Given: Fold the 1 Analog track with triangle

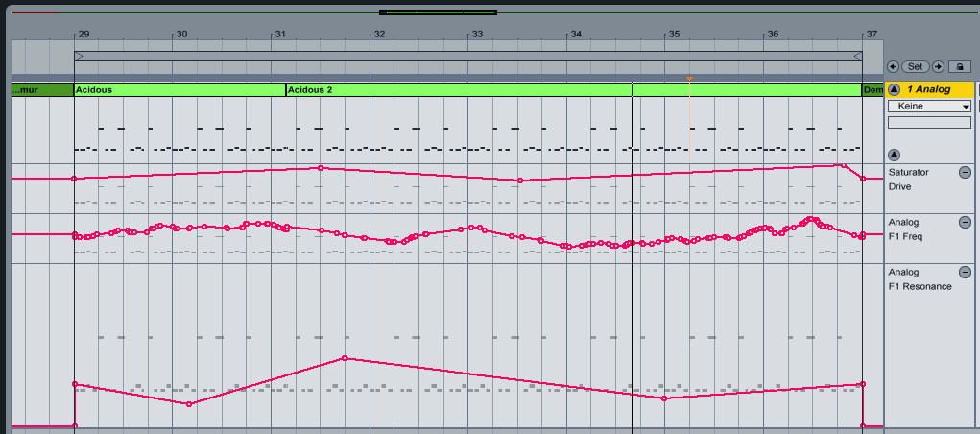Looking at the screenshot, I should point(894,89).
